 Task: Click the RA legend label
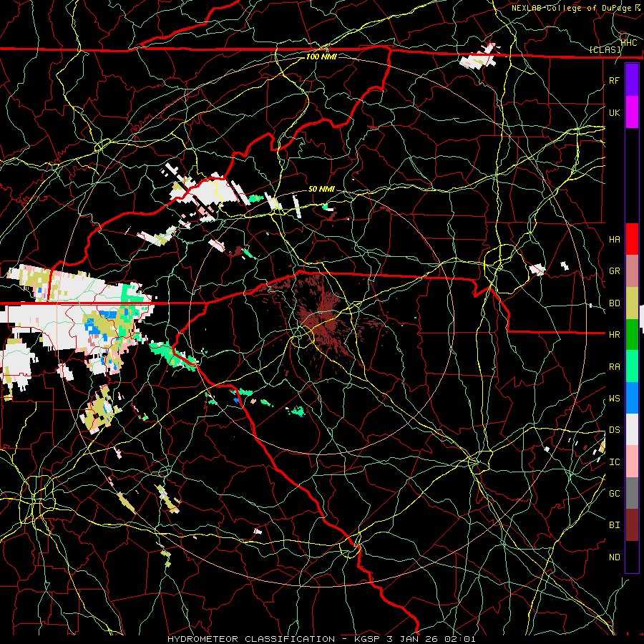[614, 367]
